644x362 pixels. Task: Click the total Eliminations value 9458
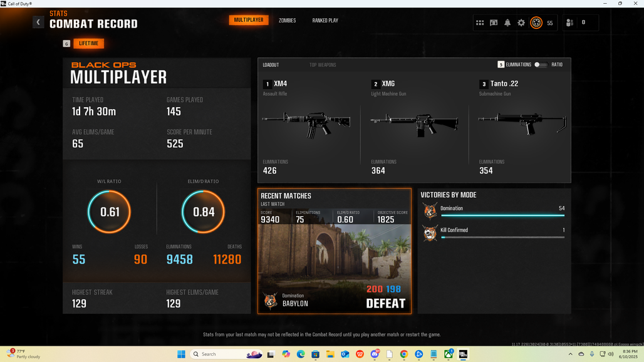(180, 259)
